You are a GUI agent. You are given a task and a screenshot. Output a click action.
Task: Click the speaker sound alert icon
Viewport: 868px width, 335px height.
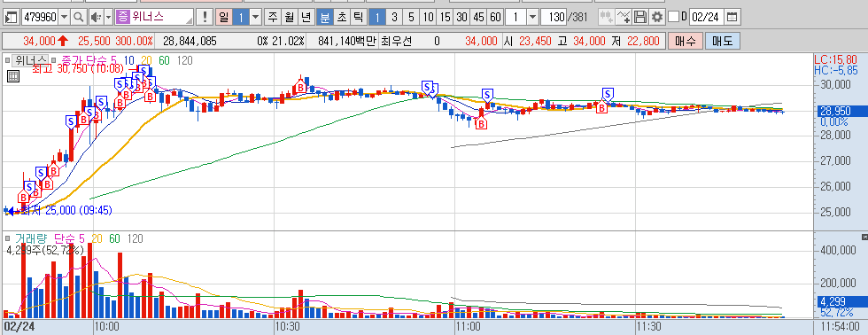tap(96, 17)
